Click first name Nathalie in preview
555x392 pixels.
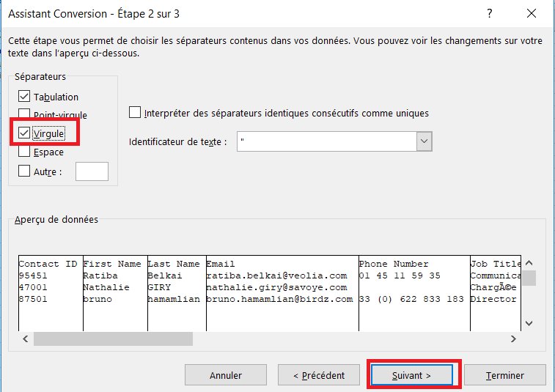tap(106, 287)
